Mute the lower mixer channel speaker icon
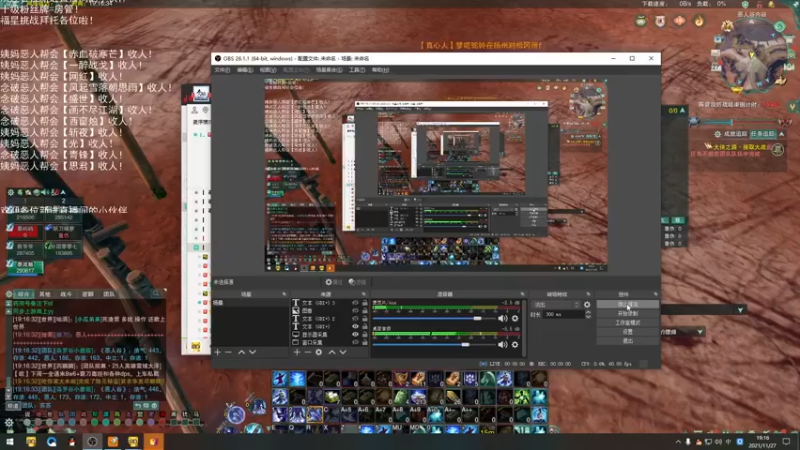 503,344
